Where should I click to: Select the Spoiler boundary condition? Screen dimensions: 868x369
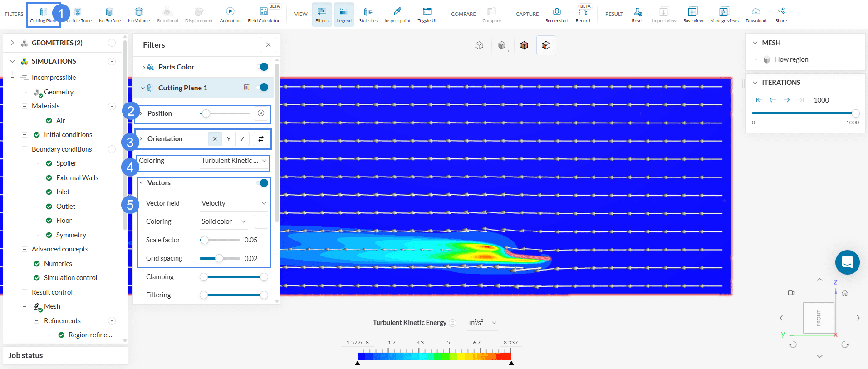(66, 163)
